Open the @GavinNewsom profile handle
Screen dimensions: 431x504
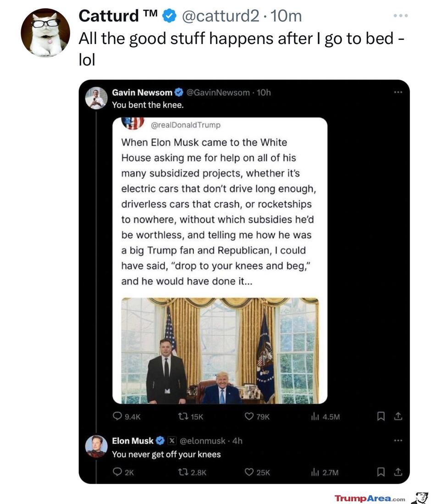click(218, 93)
